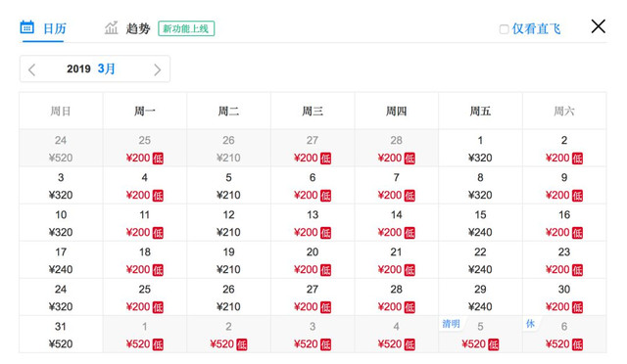This screenshot has height=364, width=627.
Task: Switch to the 趋势 tab
Action: [127, 28]
